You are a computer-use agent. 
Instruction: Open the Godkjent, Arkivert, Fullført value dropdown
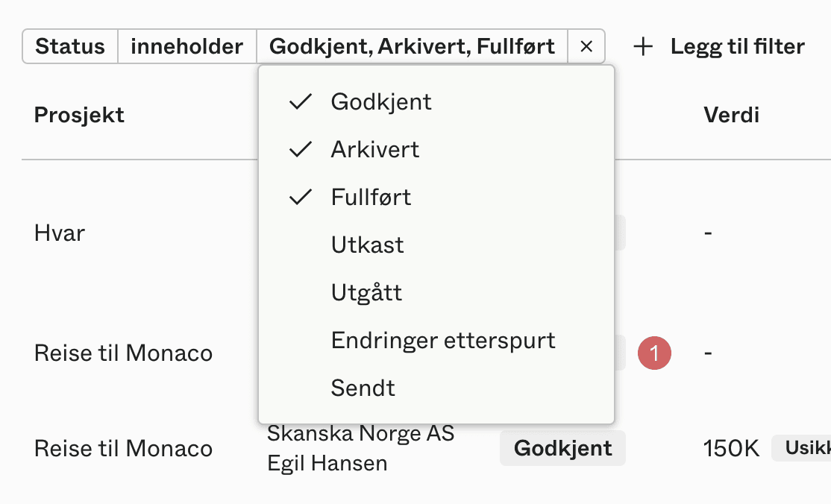click(x=413, y=46)
